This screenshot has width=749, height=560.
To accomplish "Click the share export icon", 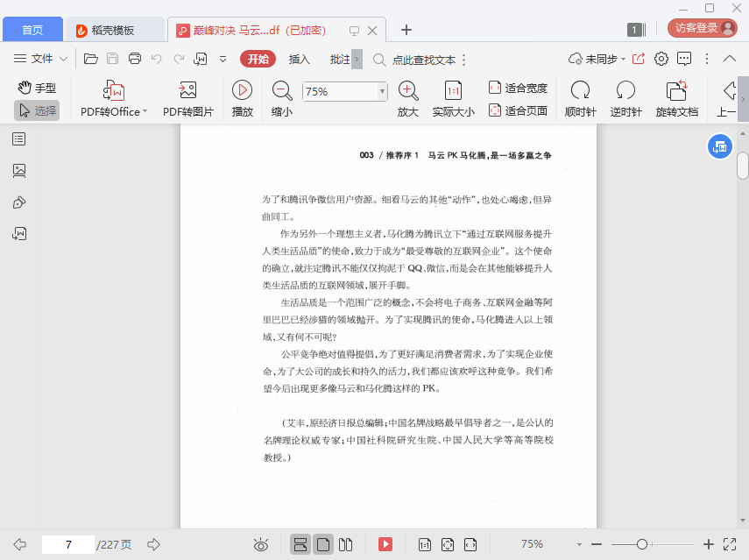I will pos(638,59).
